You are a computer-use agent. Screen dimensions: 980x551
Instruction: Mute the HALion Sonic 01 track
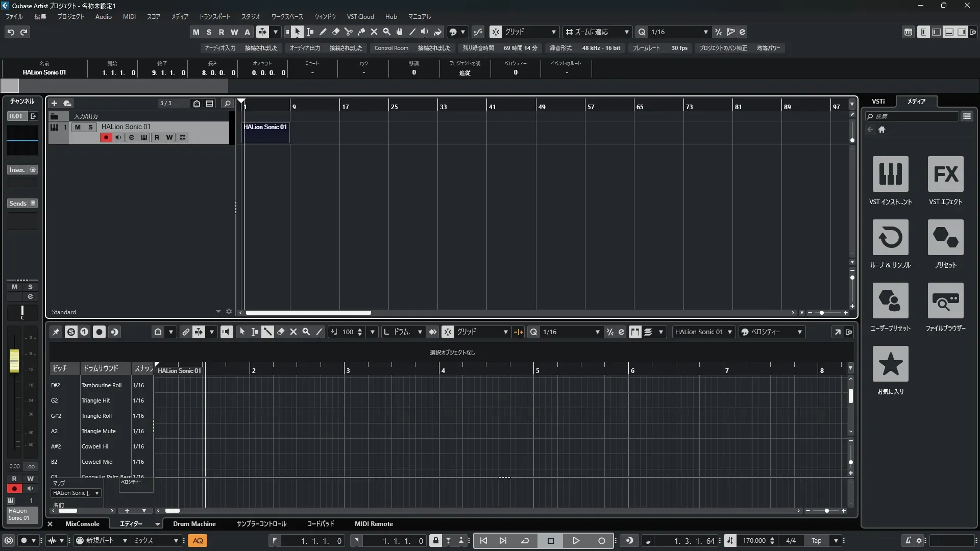(78, 127)
